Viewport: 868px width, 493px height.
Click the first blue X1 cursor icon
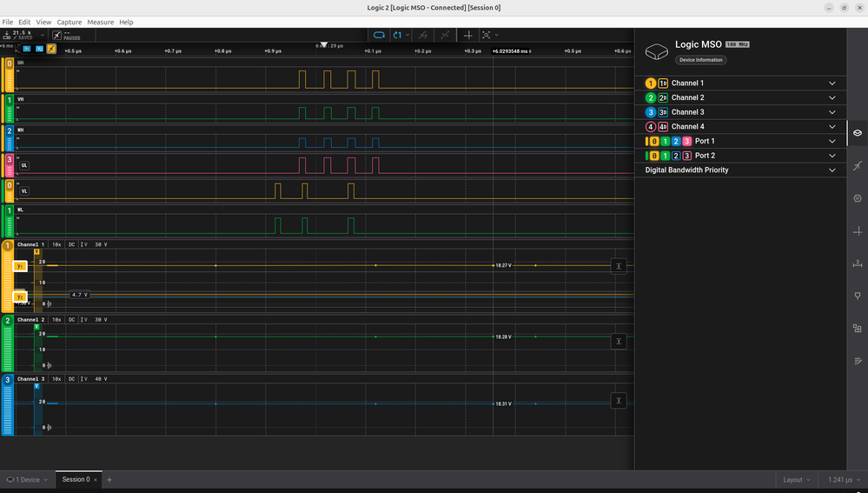(27, 49)
